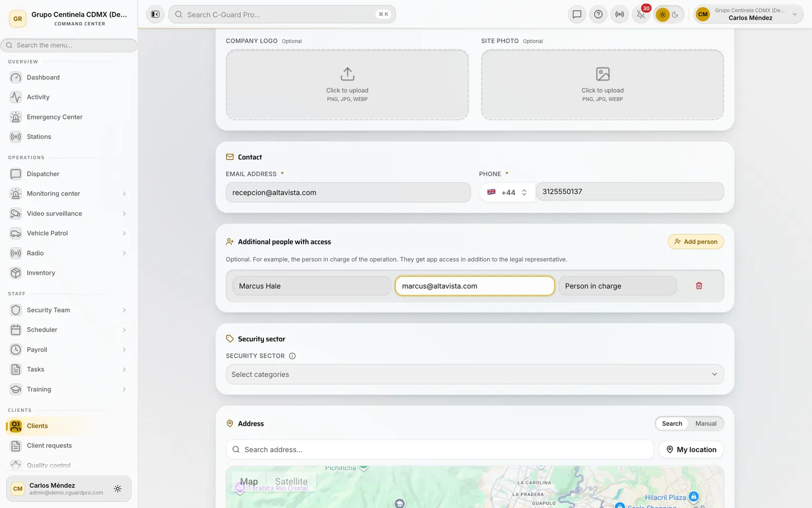Viewport: 812px width, 508px height.
Task: Upload a site photo
Action: [602, 85]
